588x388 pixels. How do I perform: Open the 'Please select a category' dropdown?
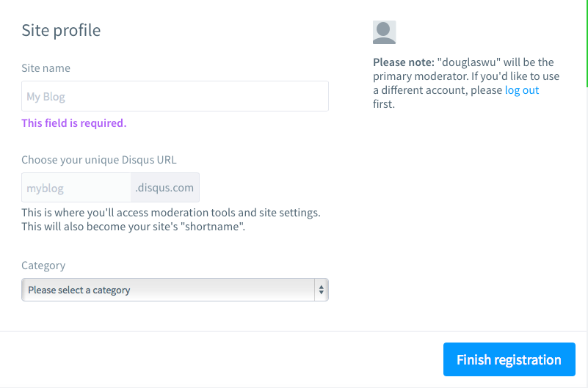coord(175,290)
